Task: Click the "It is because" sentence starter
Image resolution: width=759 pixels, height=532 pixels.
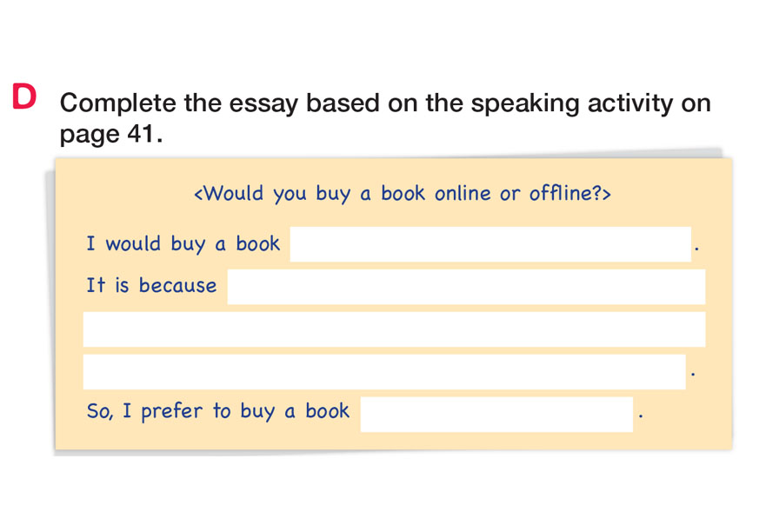Action: pyautogui.click(x=151, y=286)
